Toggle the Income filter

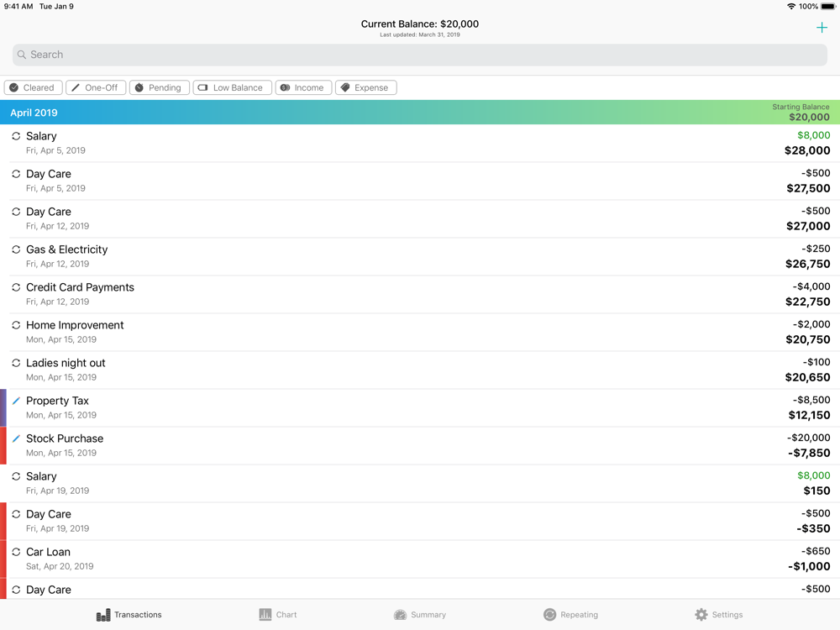click(x=303, y=87)
